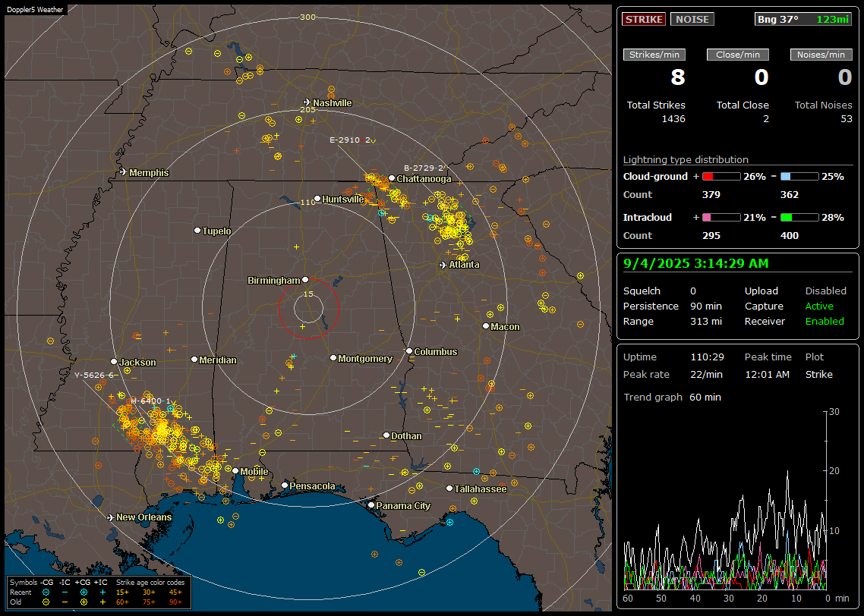Image resolution: width=864 pixels, height=616 pixels.
Task: Click the Recent +IC plus symbol in legend
Action: (x=102, y=592)
